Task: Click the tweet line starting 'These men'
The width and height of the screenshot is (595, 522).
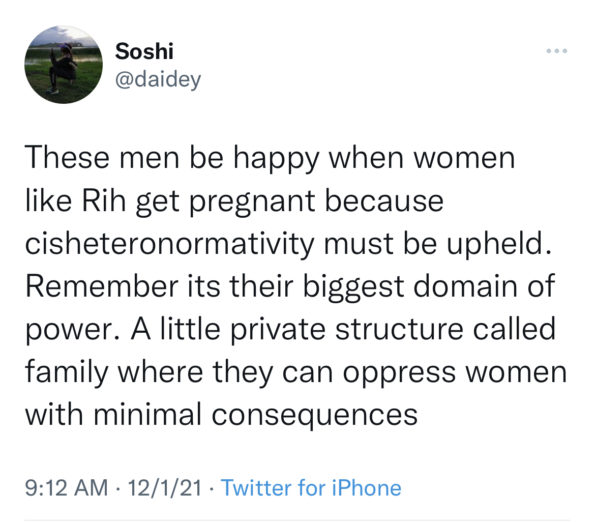Action: (x=270, y=159)
